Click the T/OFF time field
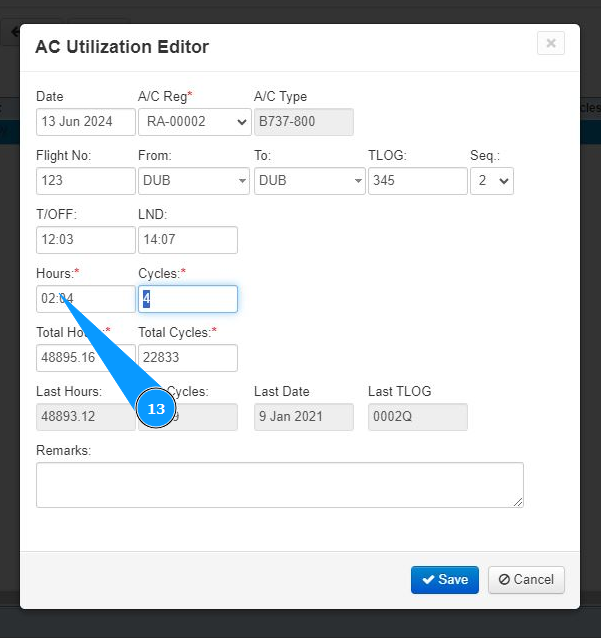601x638 pixels. (85, 240)
